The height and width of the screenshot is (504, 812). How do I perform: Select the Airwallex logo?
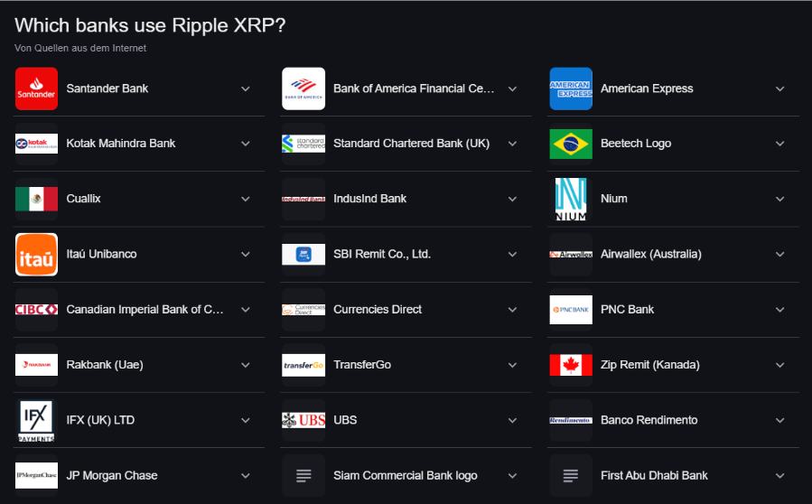(571, 255)
